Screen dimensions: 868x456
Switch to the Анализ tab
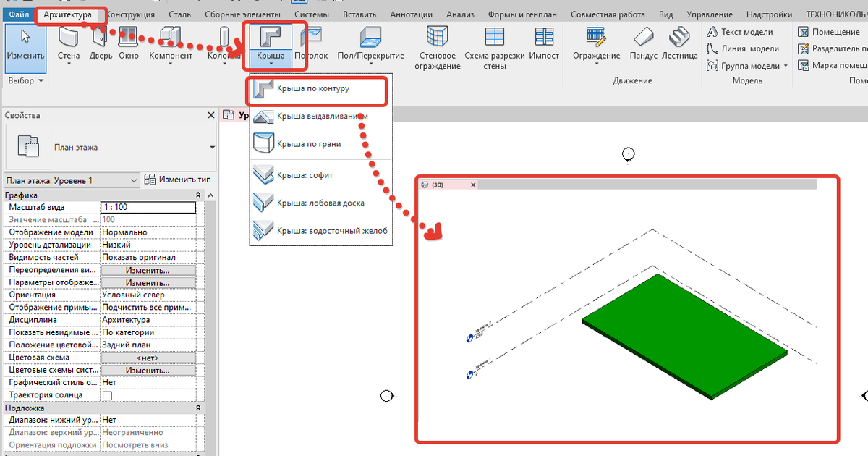pyautogui.click(x=461, y=14)
